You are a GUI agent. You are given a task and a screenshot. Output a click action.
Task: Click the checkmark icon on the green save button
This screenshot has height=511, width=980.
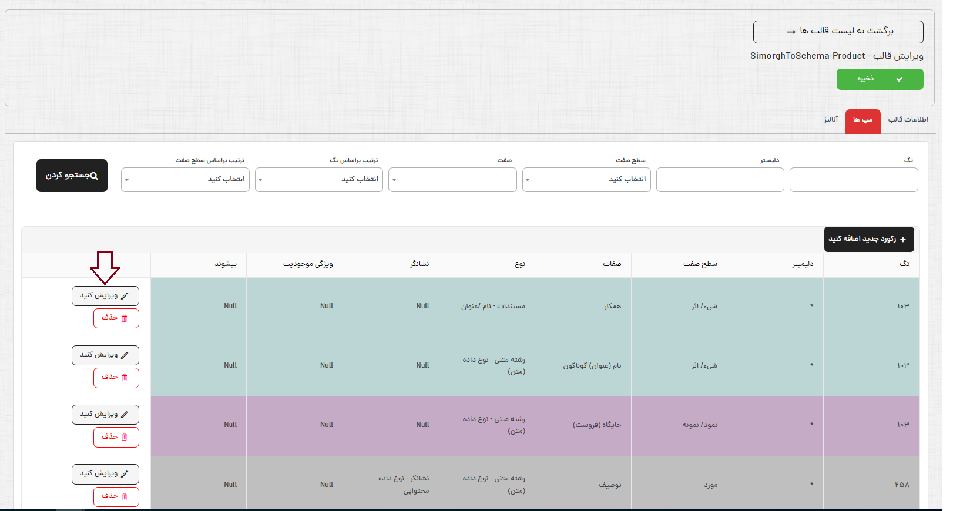coord(900,79)
